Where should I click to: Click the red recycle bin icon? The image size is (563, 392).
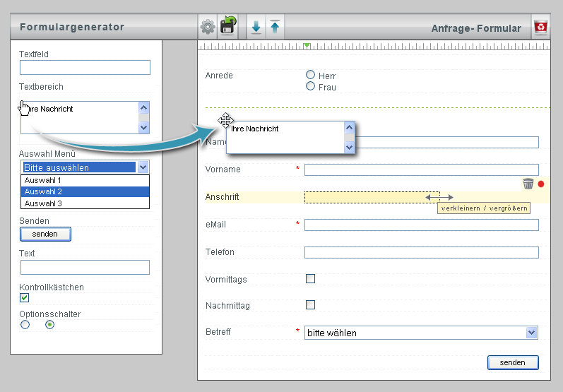(x=540, y=27)
